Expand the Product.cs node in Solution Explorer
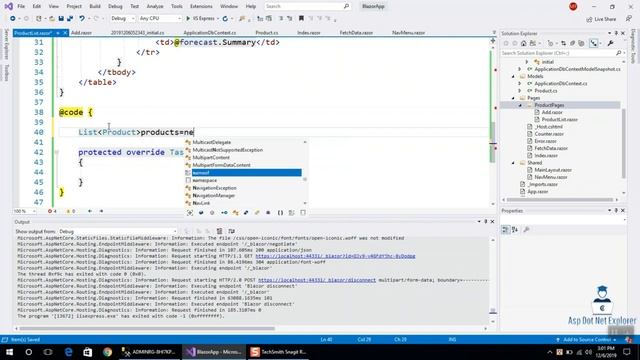The width and height of the screenshot is (640, 360). (520, 91)
